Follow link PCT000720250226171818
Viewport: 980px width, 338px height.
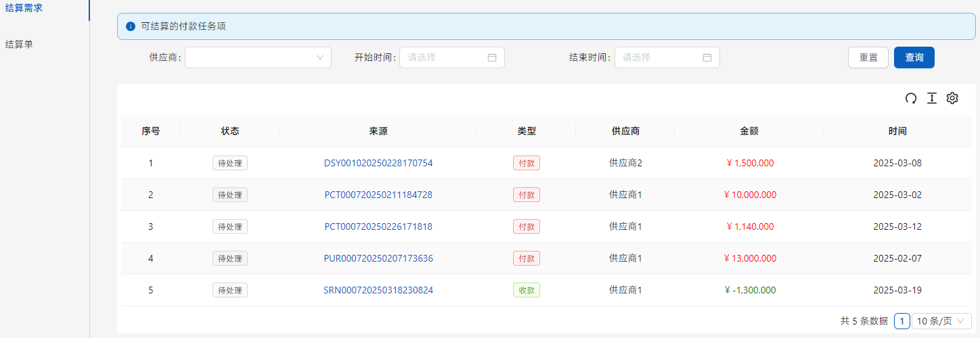click(x=378, y=226)
